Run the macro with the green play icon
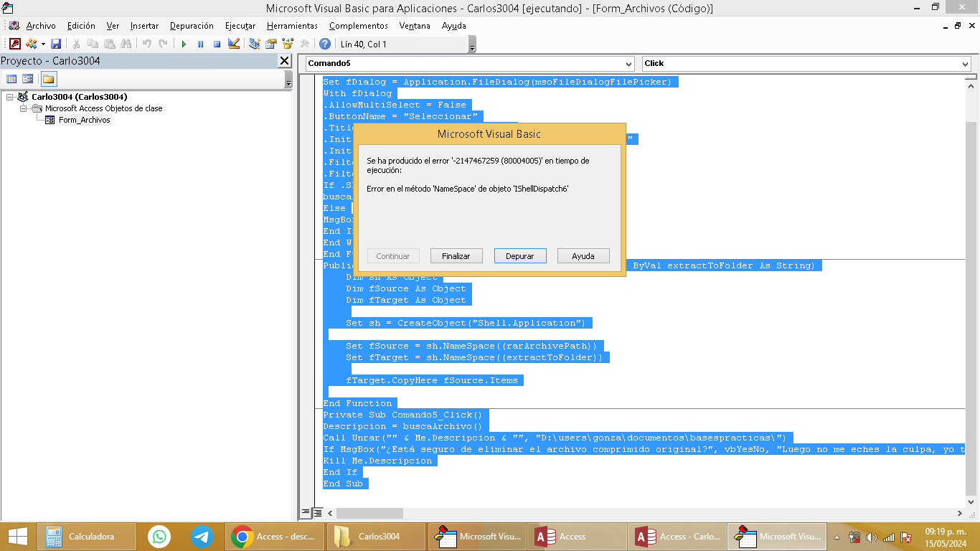 pyautogui.click(x=184, y=44)
